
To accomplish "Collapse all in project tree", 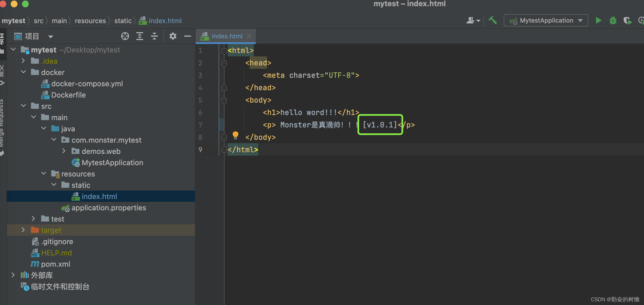I will (x=154, y=36).
